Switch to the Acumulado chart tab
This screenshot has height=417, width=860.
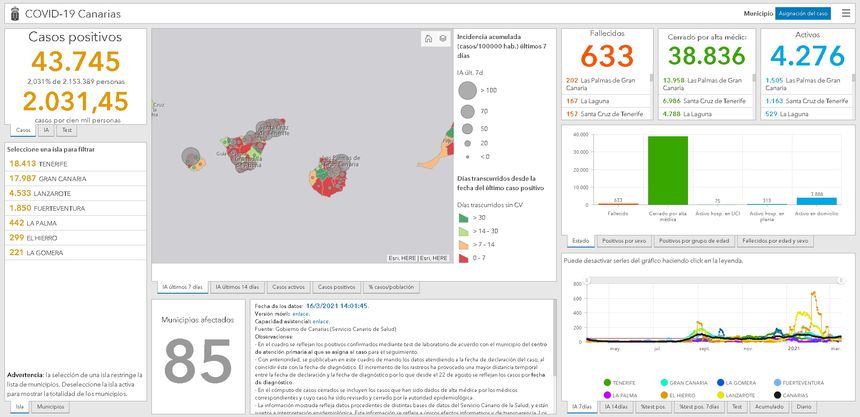tap(769, 407)
